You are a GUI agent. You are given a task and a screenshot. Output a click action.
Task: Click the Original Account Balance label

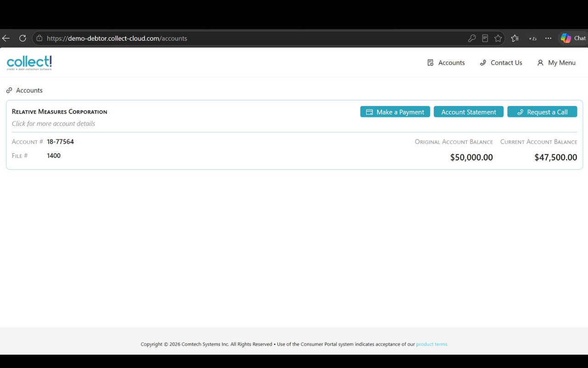click(x=454, y=142)
